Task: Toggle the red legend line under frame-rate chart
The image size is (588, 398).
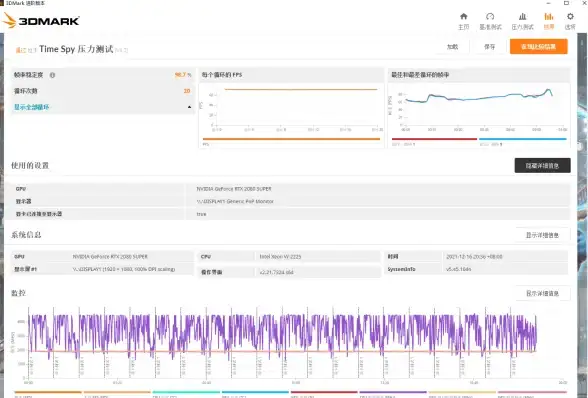Action: click(x=434, y=139)
